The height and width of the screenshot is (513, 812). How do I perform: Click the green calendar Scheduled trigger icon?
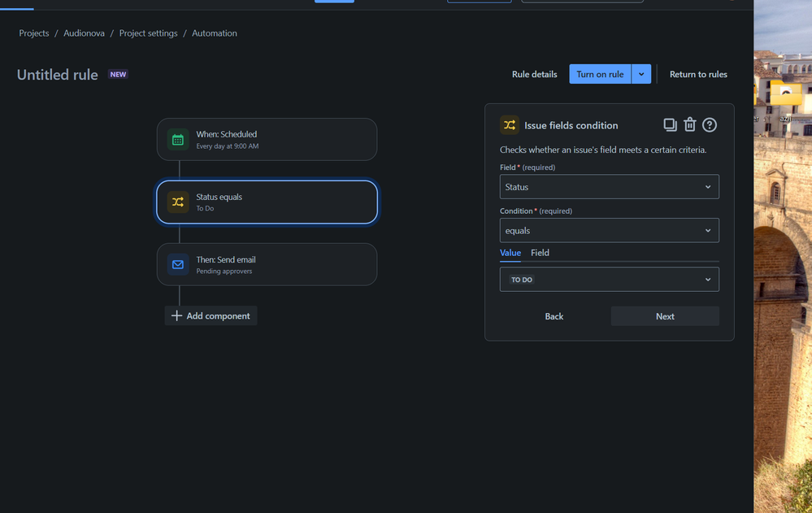(178, 140)
